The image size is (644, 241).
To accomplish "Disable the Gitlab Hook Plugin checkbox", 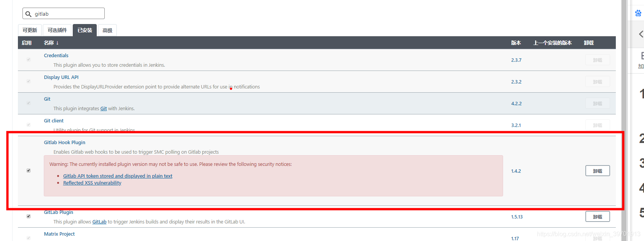I will click(x=29, y=170).
